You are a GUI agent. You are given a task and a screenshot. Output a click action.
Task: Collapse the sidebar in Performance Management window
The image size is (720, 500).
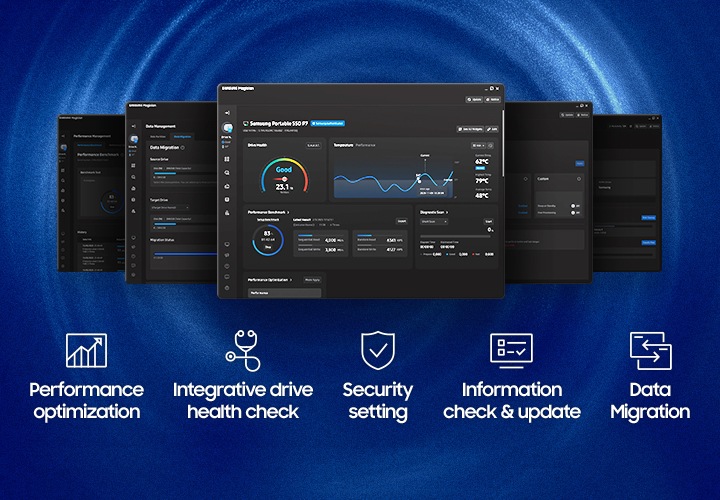pyautogui.click(x=63, y=136)
